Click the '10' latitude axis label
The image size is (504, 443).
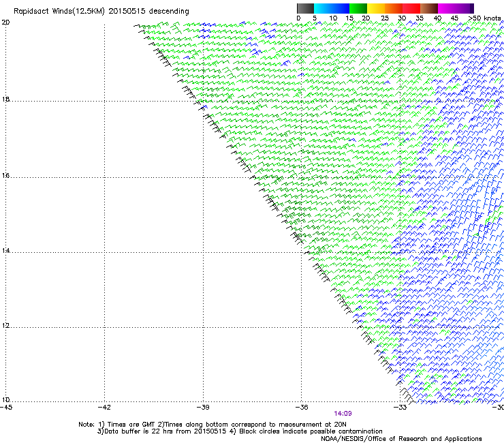coord(5,400)
